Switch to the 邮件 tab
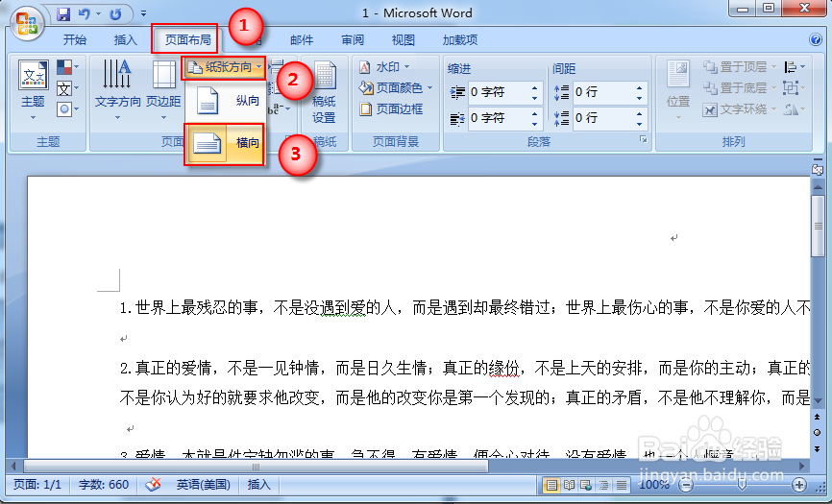The width and height of the screenshot is (832, 504). 302,39
